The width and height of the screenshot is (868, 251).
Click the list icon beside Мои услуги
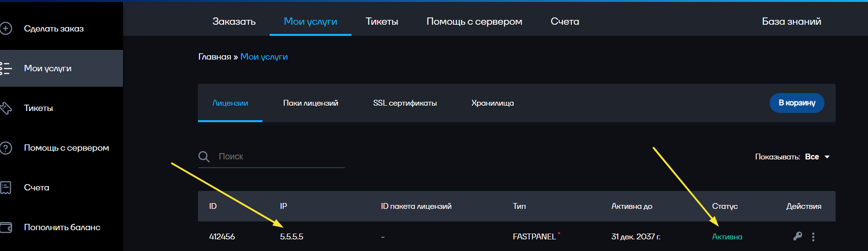5,68
